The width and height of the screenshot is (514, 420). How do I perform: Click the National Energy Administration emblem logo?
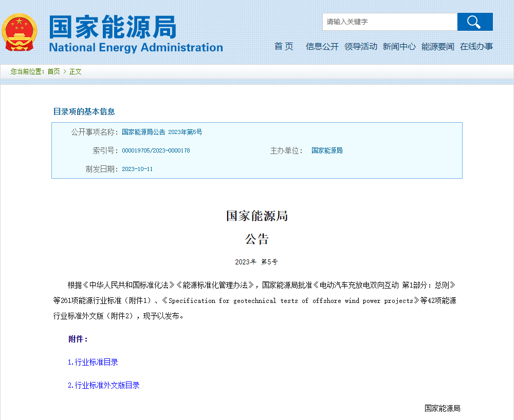pyautogui.click(x=20, y=32)
